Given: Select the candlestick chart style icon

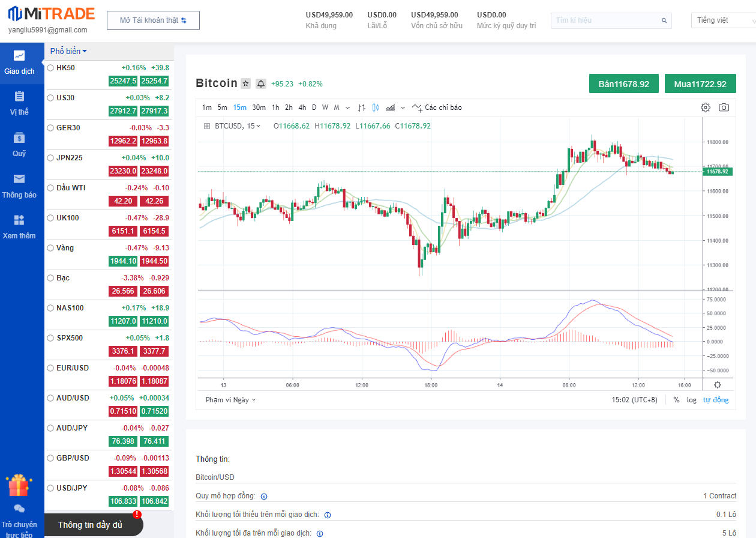Looking at the screenshot, I should point(376,107).
